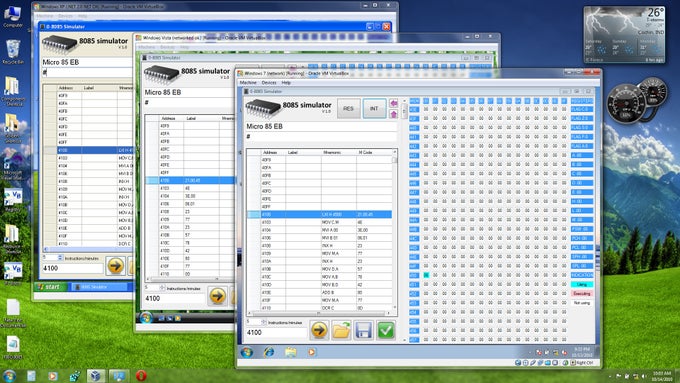680x383 pixels.
Task: Open Internet Explorer in the Windows 7 guest taskbar
Action: point(269,352)
